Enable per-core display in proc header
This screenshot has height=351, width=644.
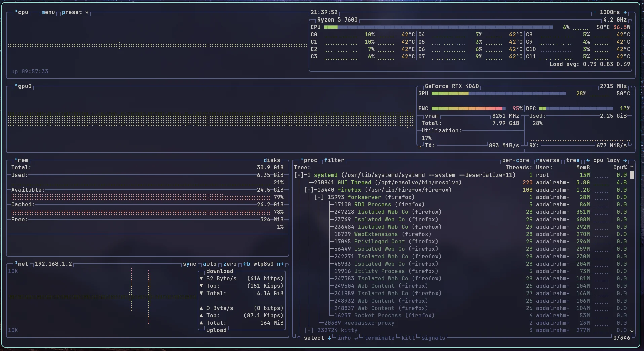pos(516,160)
